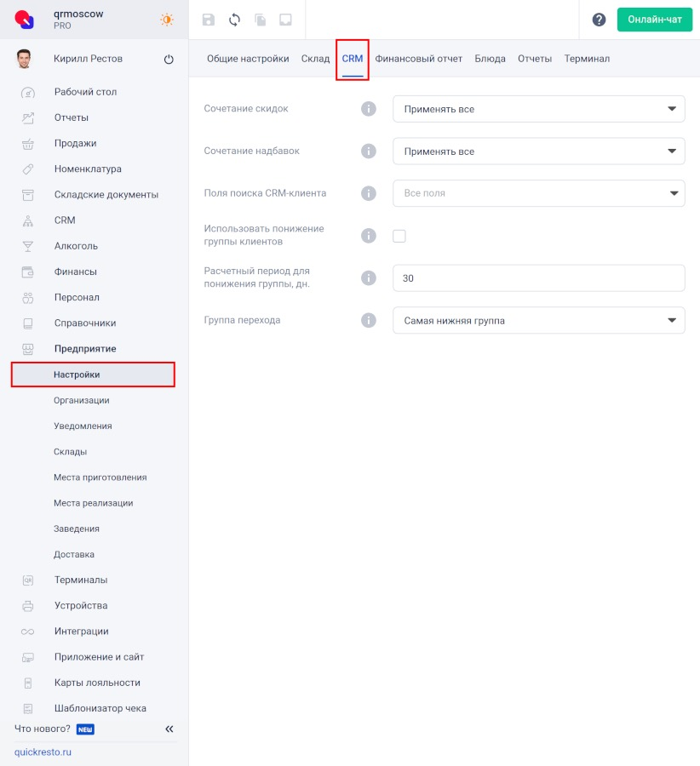The height and width of the screenshot is (766, 700).
Task: Click the refresh arrows icon in toolbar
Action: [x=235, y=20]
